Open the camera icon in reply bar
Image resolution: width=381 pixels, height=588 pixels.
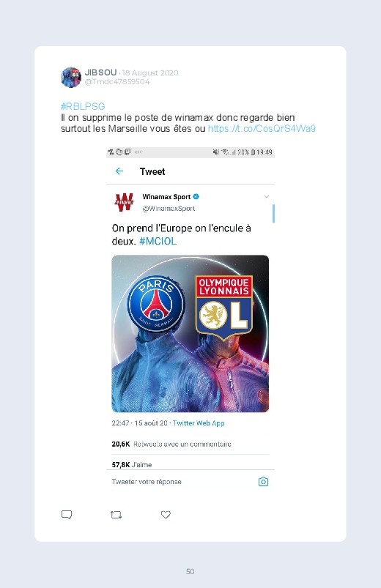pos(263,482)
